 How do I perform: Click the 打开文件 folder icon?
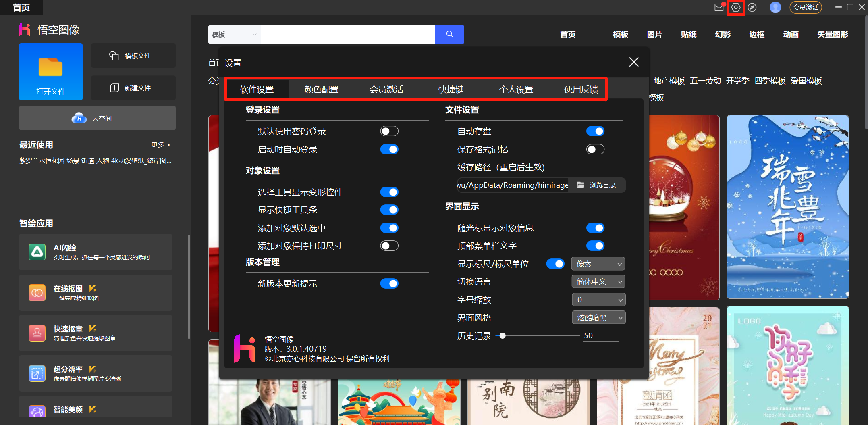coord(50,67)
